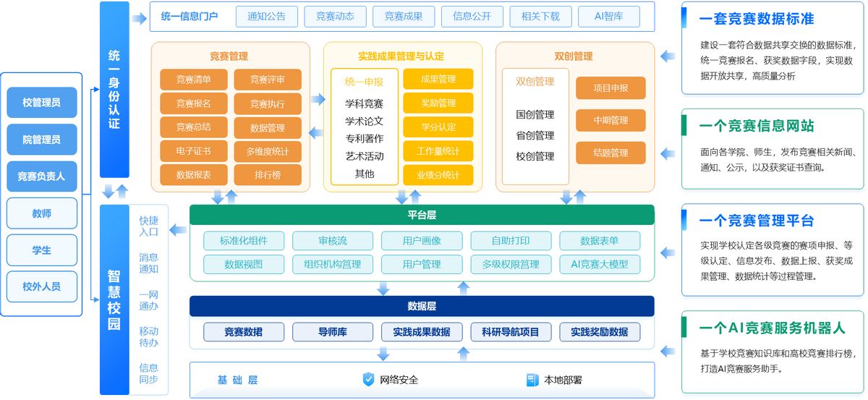The width and height of the screenshot is (868, 400).
Task: Click the 统一身份认证 vertical bar
Action: point(114,89)
